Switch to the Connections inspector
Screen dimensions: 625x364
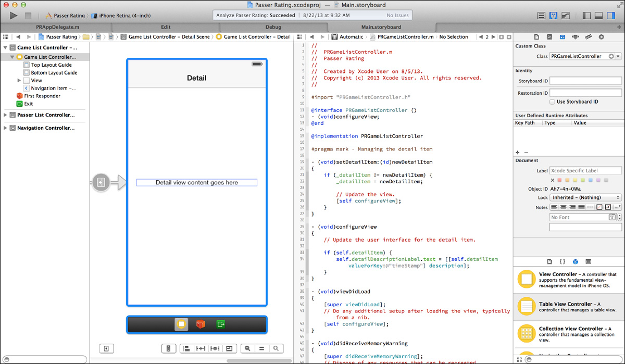point(602,36)
